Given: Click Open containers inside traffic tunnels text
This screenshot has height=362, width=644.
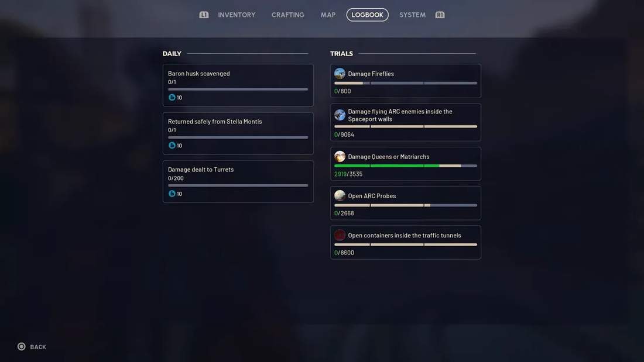Looking at the screenshot, I should [x=405, y=235].
